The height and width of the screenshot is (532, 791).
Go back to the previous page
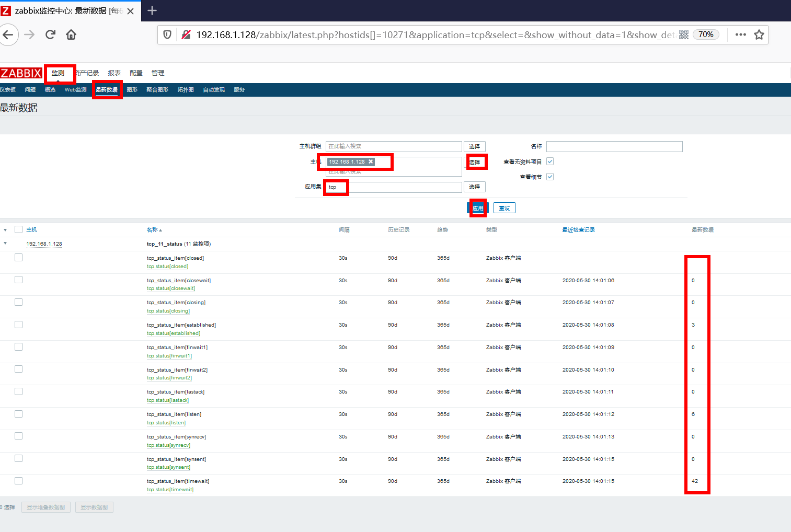[x=8, y=35]
